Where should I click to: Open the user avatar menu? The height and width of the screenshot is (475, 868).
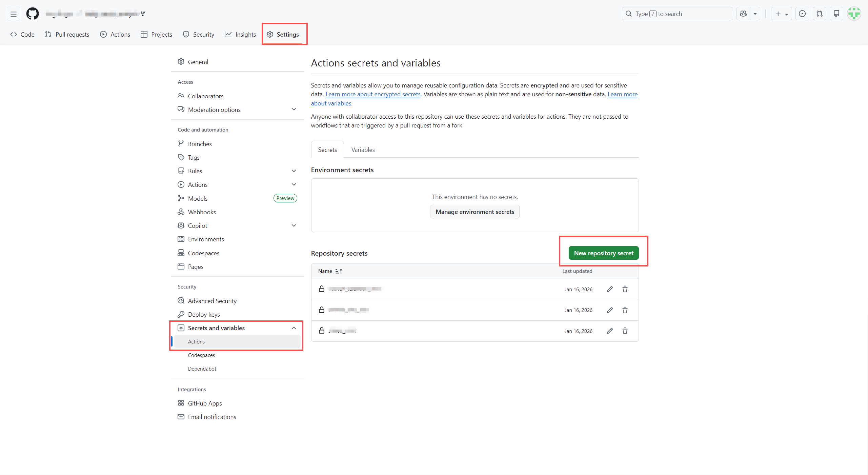tap(854, 14)
